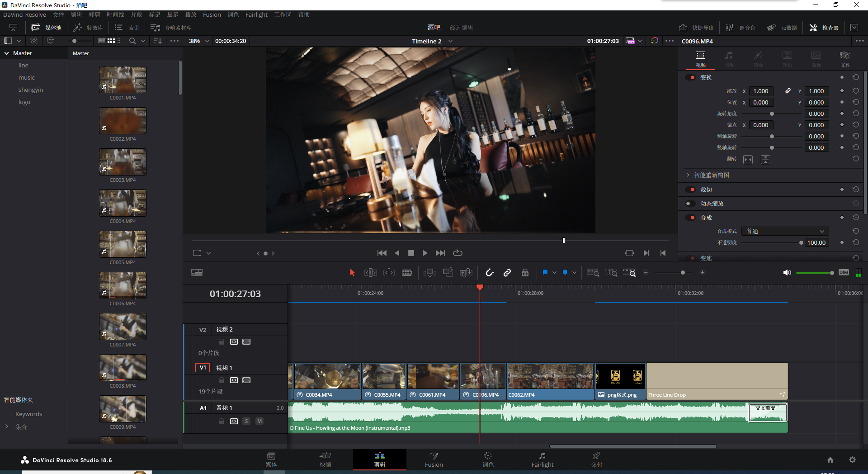The width and height of the screenshot is (868, 474).
Task: Activate the trim edit mode tool
Action: click(x=370, y=273)
